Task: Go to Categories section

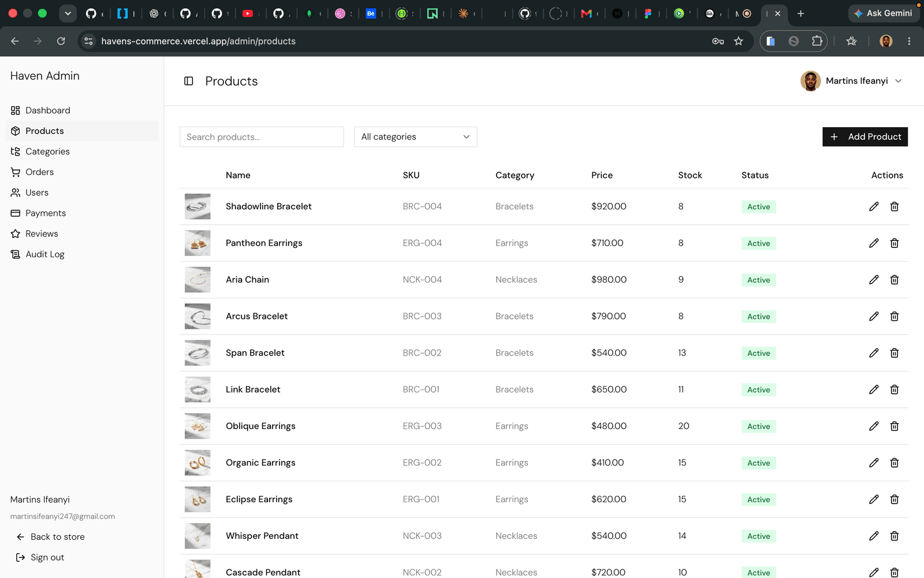Action: (x=81, y=151)
